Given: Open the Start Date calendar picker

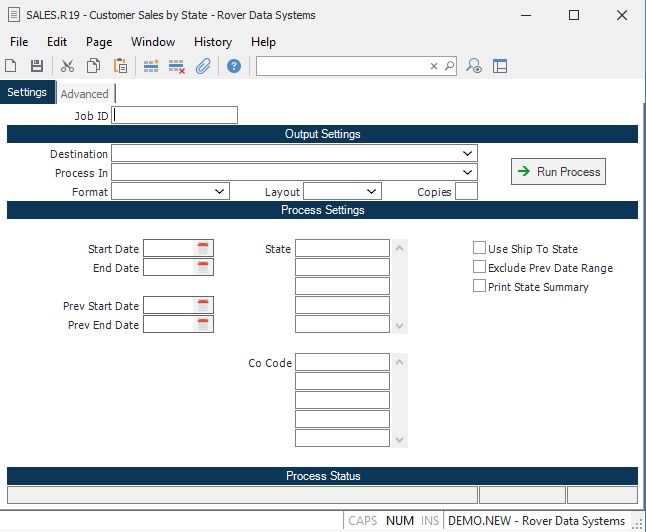Looking at the screenshot, I should 204,248.
